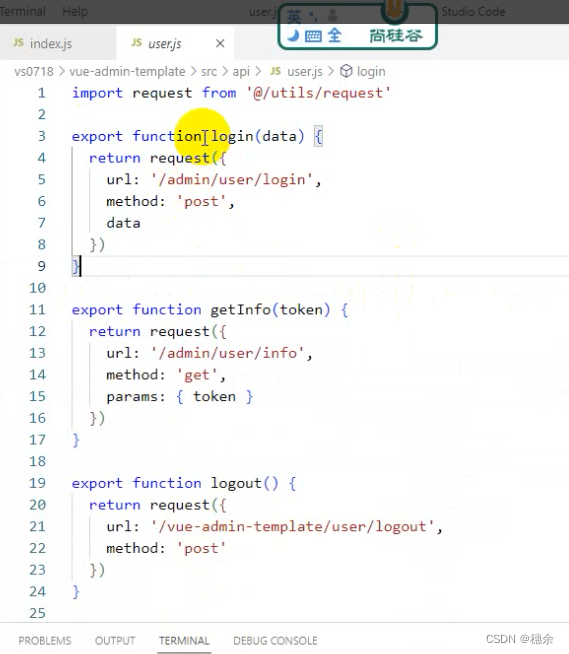
Task: Click user.js in the breadcrumb path
Action: (x=305, y=72)
